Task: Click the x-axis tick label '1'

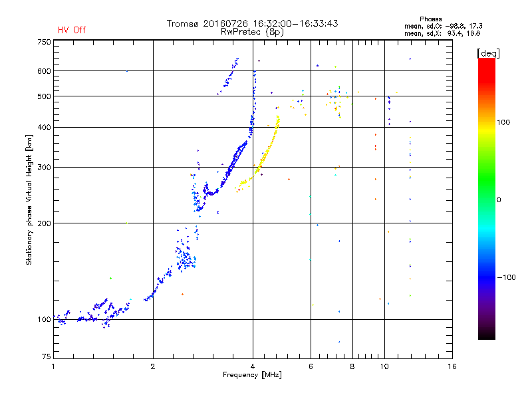Action: click(53, 366)
